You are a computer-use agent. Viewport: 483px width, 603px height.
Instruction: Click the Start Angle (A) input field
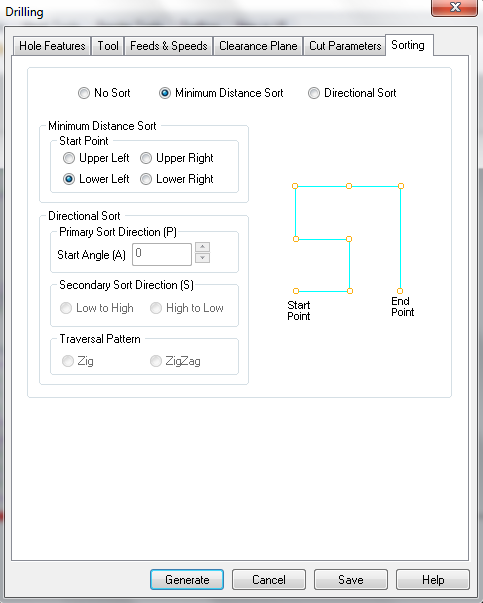[x=162, y=254]
